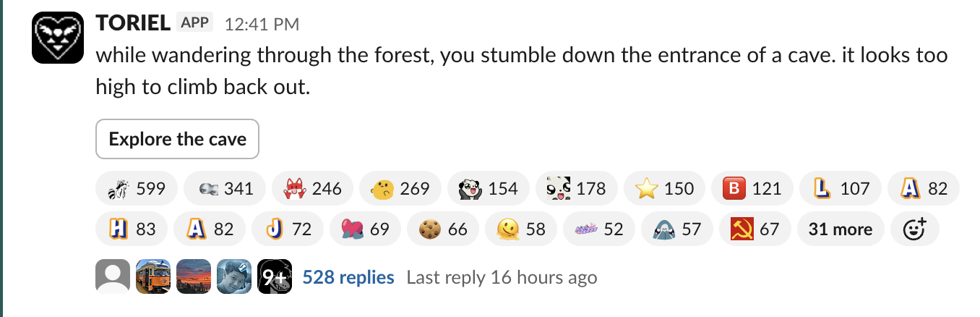Click the 12:41 PM message timestamp
The width and height of the screenshot is (980, 317).
(x=262, y=25)
